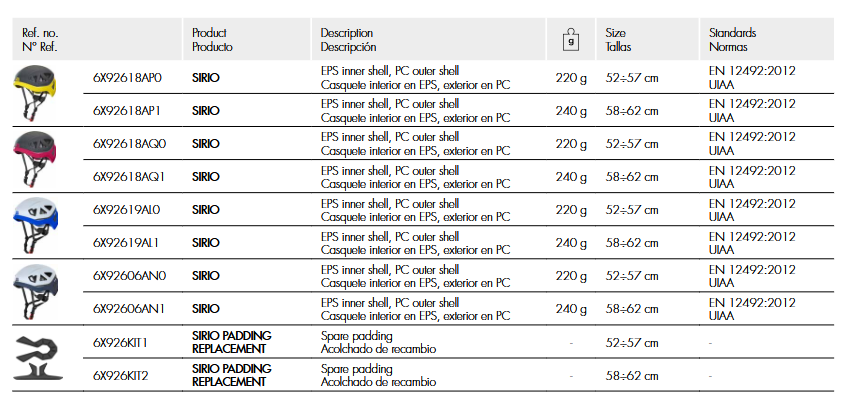Click the Product / Producto column header
This screenshot has width=855, height=405.
(212, 40)
